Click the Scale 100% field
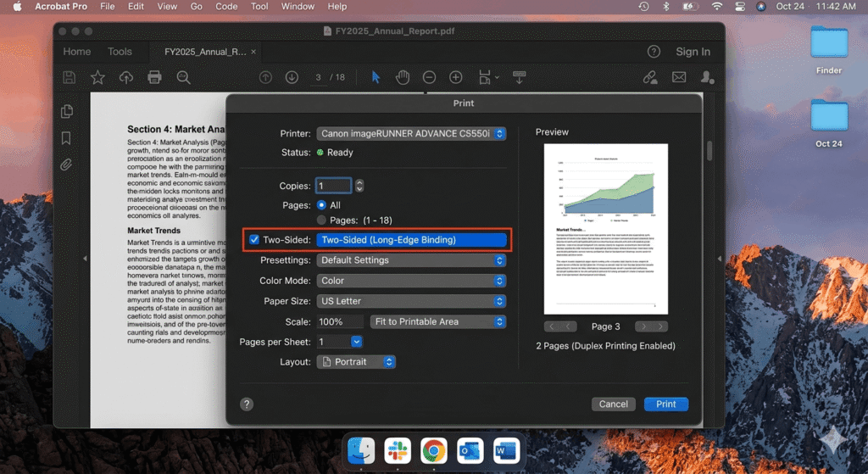 340,321
